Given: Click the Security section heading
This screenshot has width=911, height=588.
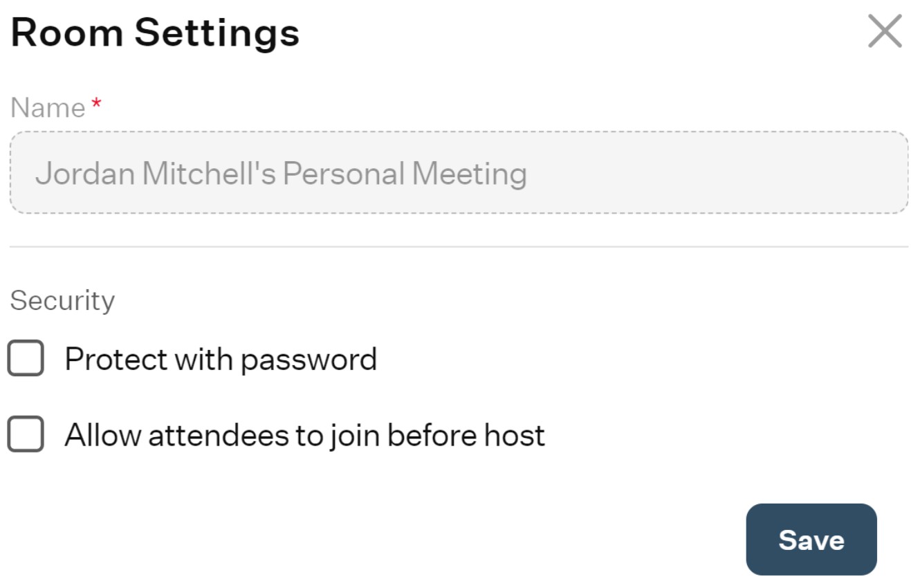Looking at the screenshot, I should (62, 301).
